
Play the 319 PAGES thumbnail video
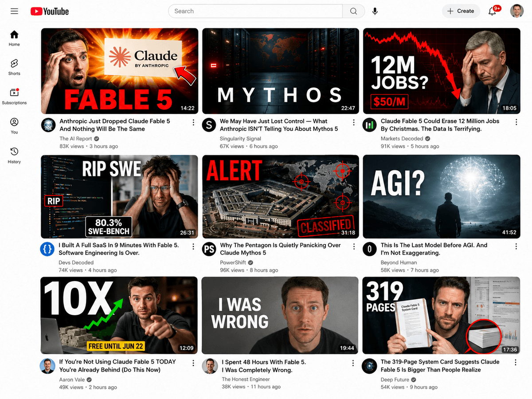click(x=441, y=315)
